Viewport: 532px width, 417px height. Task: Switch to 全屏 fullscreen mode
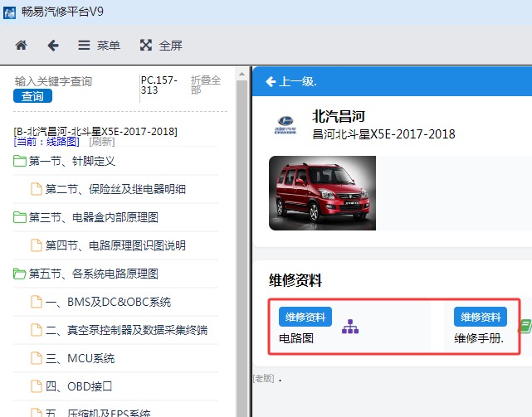point(161,45)
